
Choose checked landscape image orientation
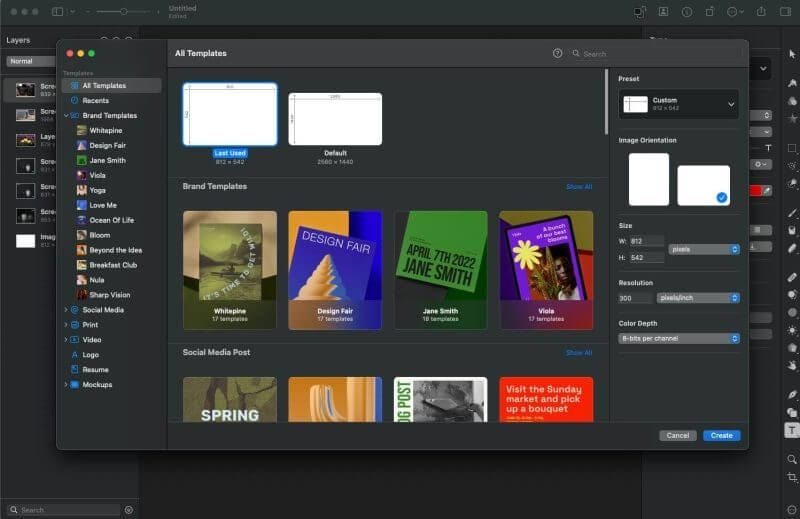pos(704,185)
